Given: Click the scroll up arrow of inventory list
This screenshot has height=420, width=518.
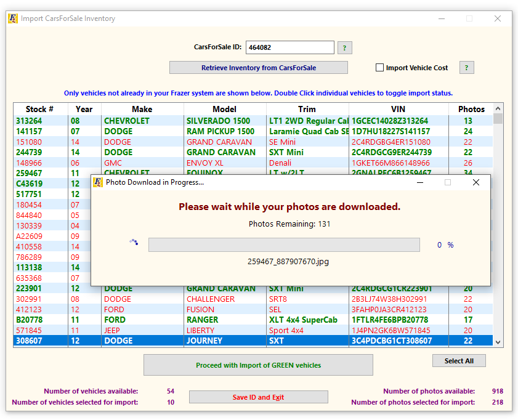Looking at the screenshot, I should 498,108.
